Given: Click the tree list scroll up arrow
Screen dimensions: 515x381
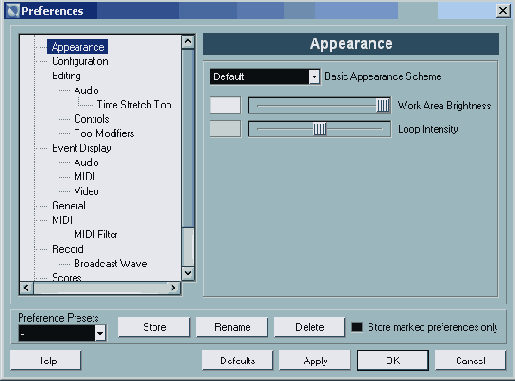Looking at the screenshot, I should 188,42.
